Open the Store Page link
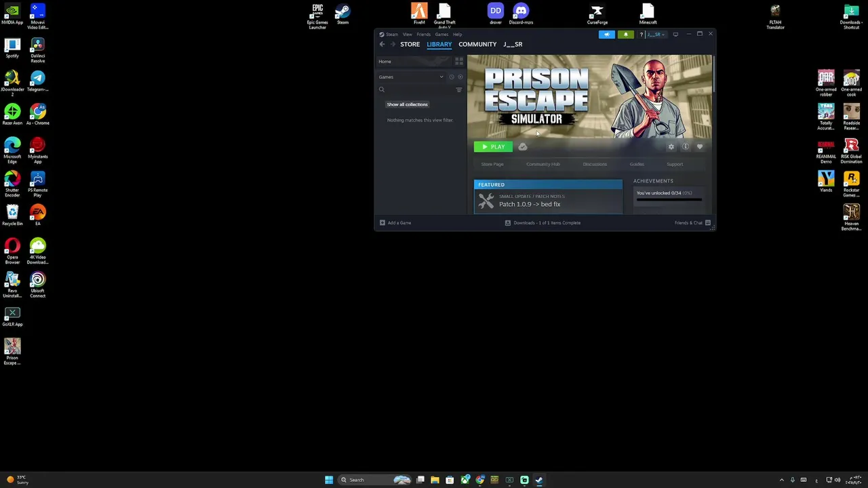Viewport: 868px width, 488px height. pos(492,164)
